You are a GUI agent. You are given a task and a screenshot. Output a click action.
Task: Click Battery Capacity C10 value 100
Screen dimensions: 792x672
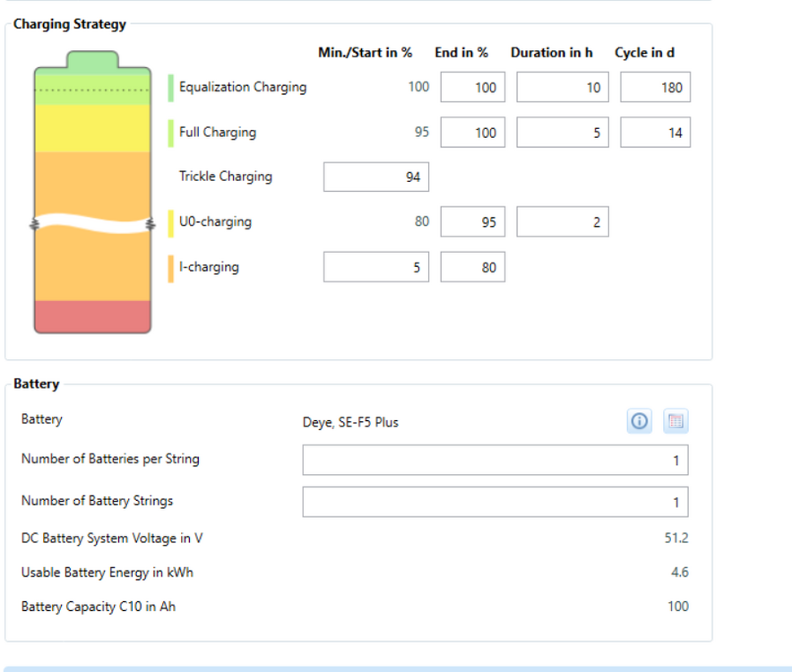coord(678,607)
